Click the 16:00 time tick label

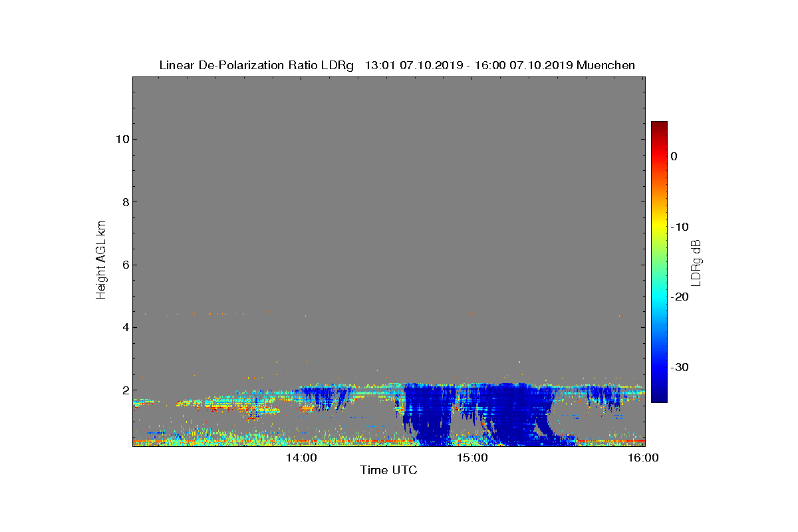click(x=644, y=458)
